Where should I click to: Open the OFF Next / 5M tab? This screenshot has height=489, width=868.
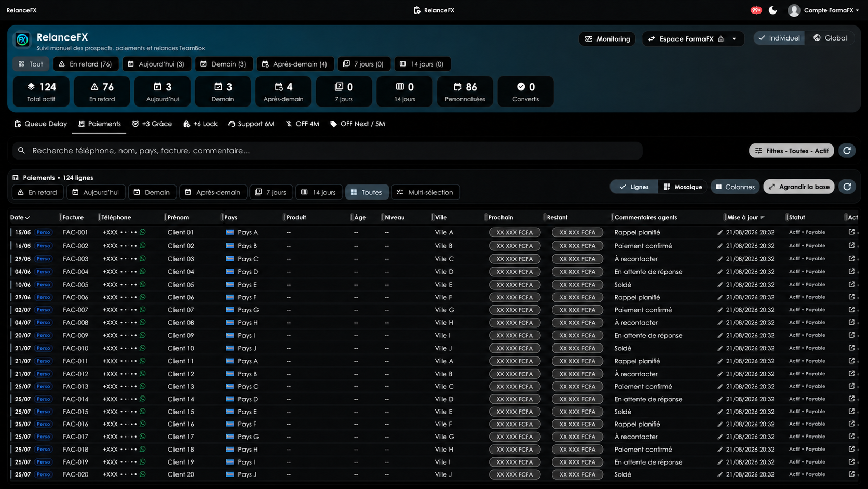(358, 124)
